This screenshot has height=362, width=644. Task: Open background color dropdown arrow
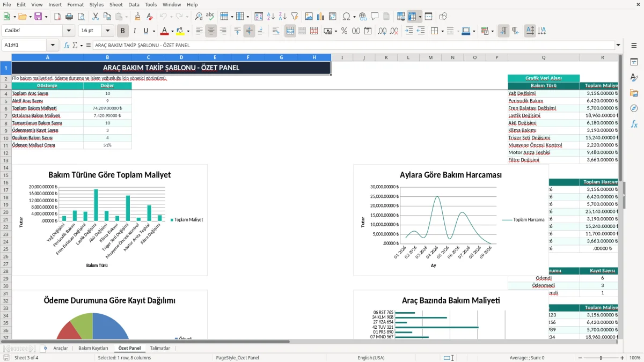[x=188, y=31]
